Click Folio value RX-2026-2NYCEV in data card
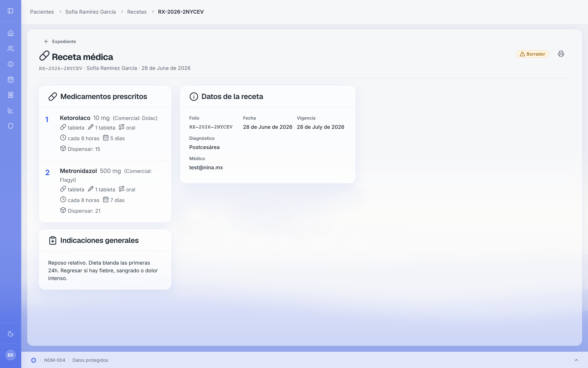This screenshot has height=368, width=588. pyautogui.click(x=211, y=127)
